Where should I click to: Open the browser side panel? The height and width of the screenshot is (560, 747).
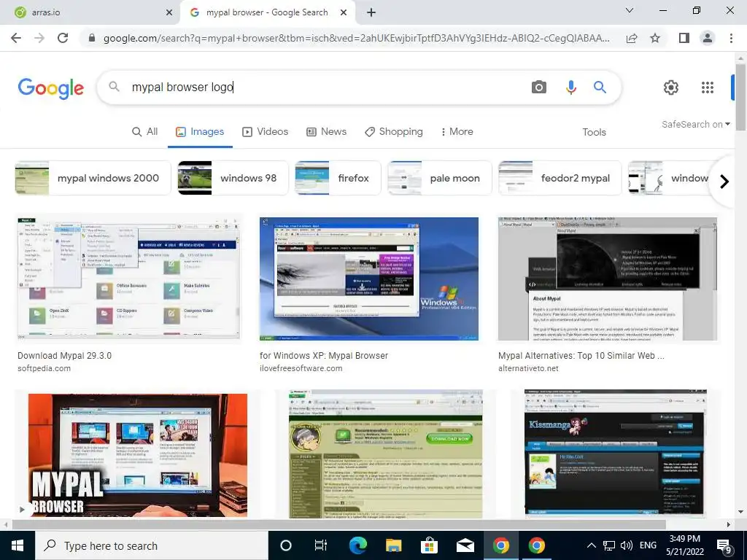click(x=684, y=38)
